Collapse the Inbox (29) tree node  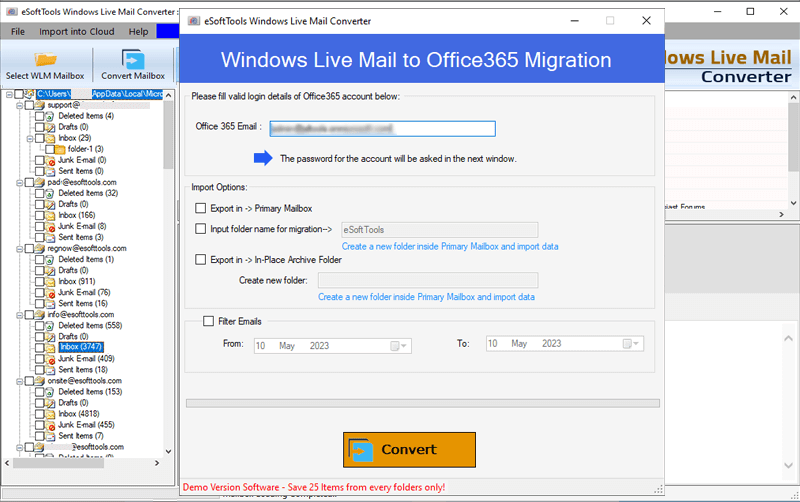click(x=30, y=138)
